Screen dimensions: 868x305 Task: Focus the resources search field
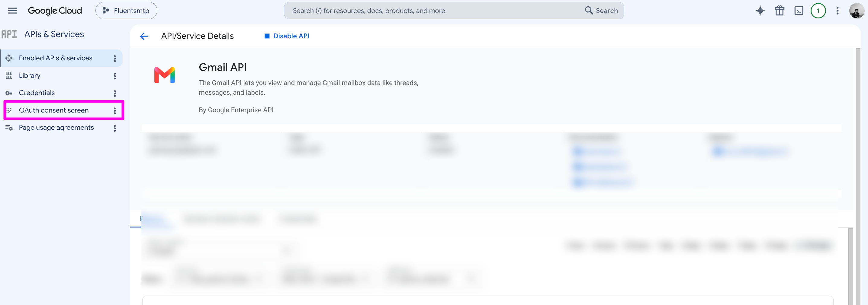[435, 11]
